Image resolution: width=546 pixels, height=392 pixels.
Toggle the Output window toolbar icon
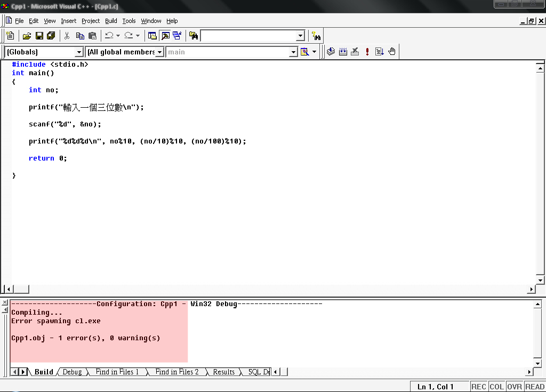[165, 36]
